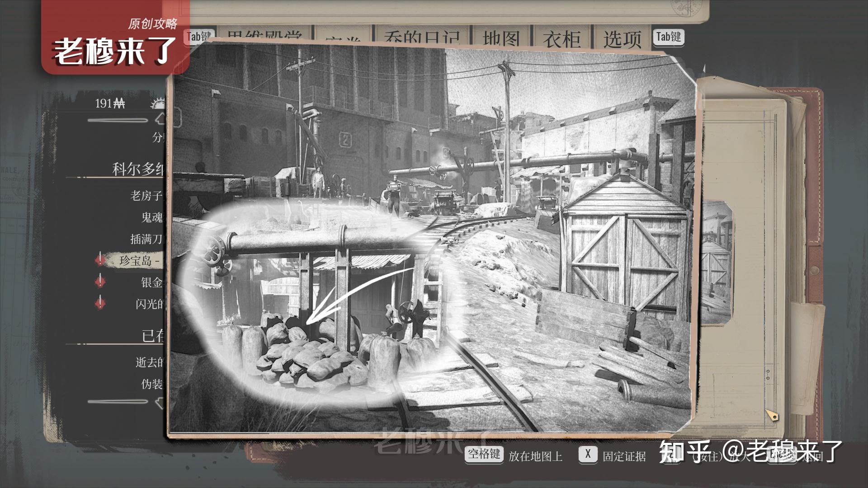Open the 地图 tab
The image size is (868, 488).
point(501,39)
